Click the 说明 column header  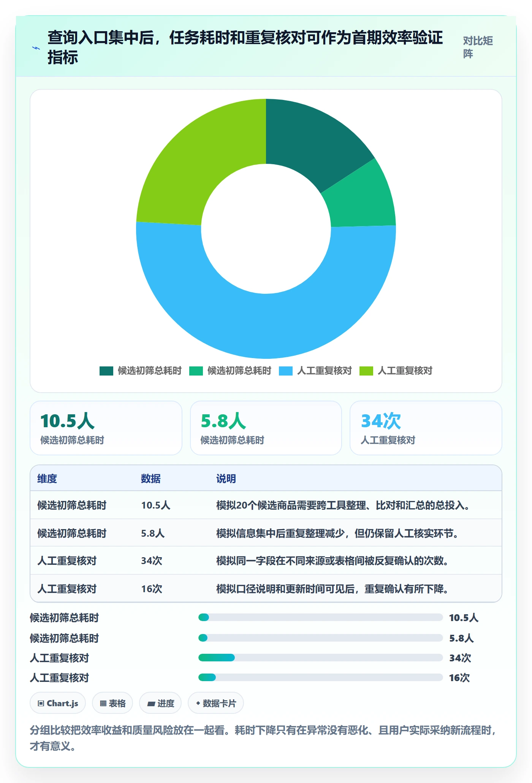226,479
